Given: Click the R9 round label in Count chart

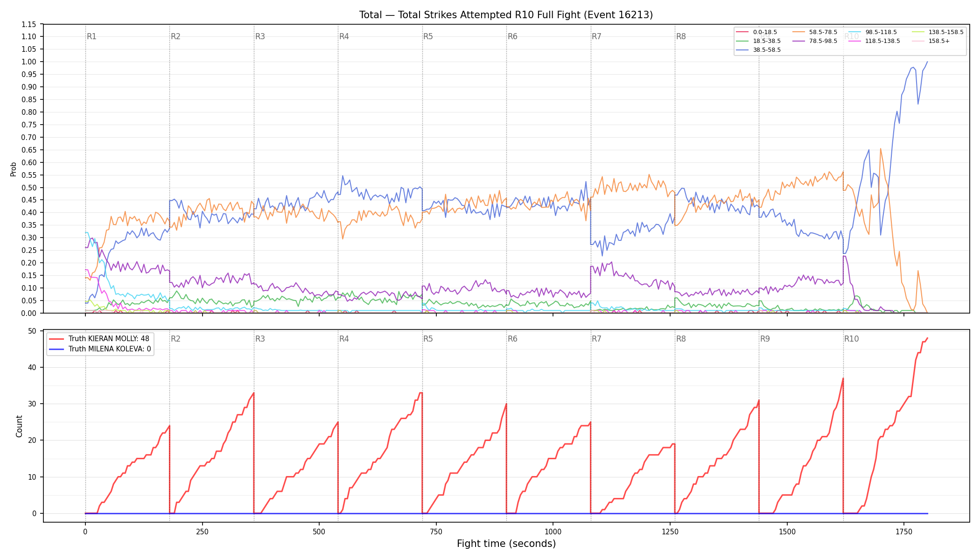Looking at the screenshot, I should coord(765,339).
